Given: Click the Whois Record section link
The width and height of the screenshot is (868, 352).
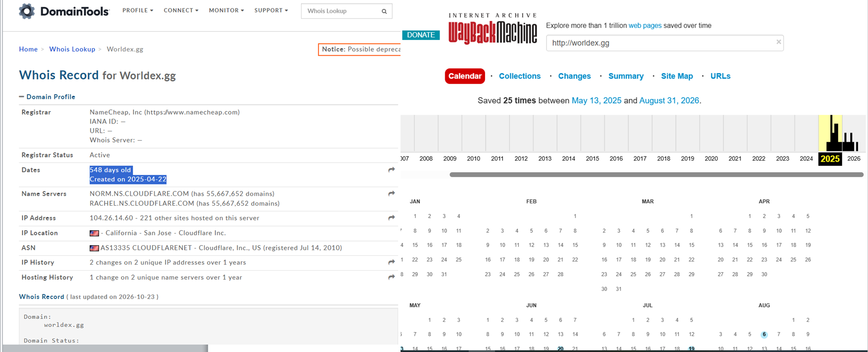Looking at the screenshot, I should click(41, 297).
